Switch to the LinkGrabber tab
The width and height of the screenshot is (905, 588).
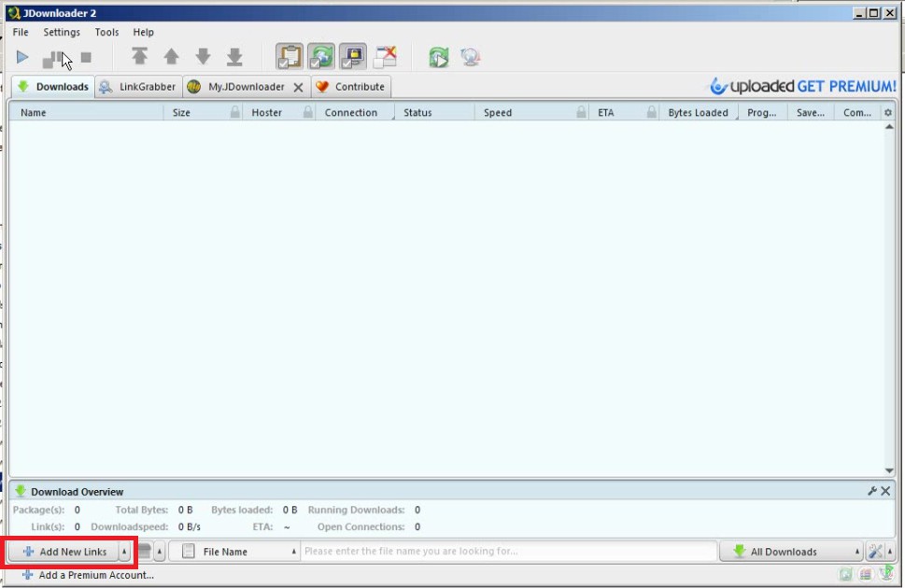point(138,87)
